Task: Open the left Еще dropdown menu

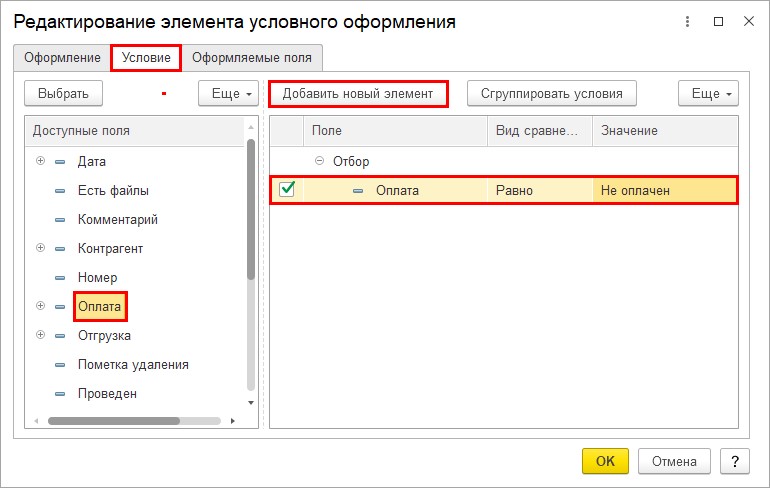Action: tap(229, 94)
